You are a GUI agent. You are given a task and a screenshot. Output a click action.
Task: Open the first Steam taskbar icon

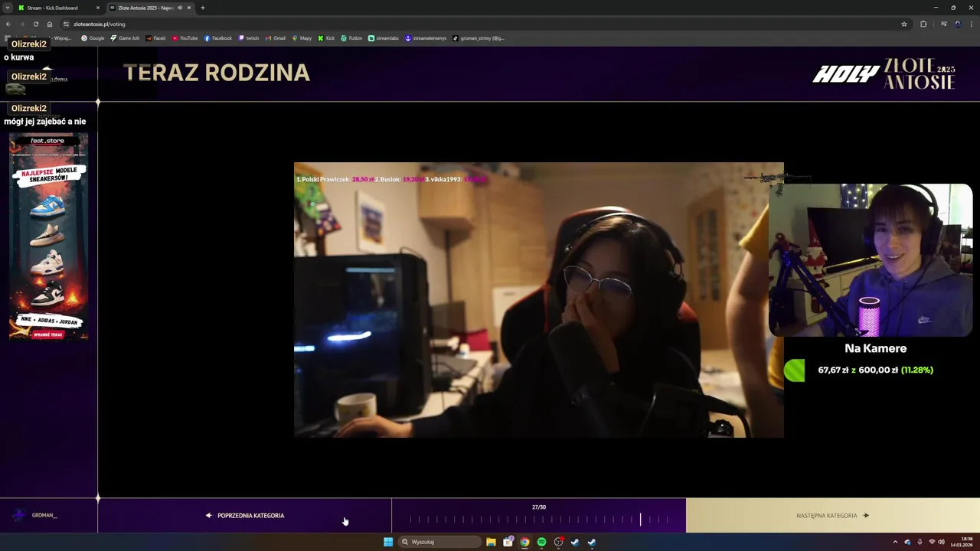point(575,542)
